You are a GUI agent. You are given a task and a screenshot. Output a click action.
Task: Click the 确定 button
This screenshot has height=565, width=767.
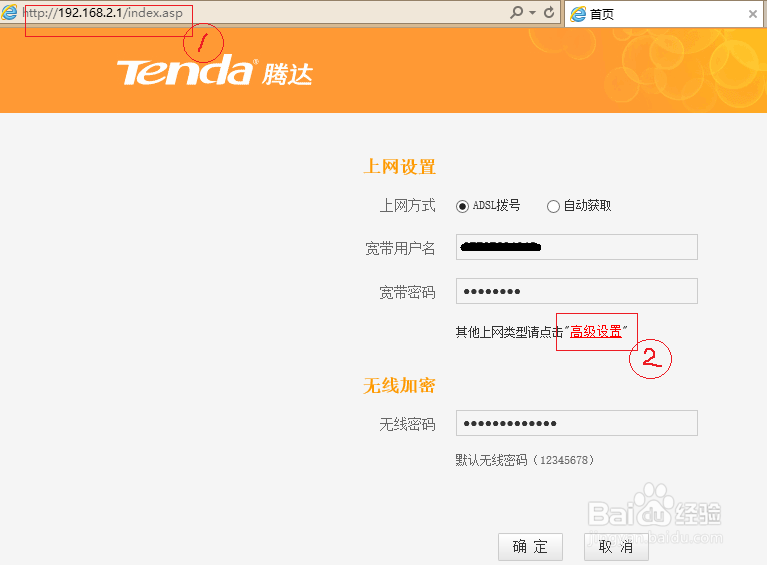[x=530, y=547]
